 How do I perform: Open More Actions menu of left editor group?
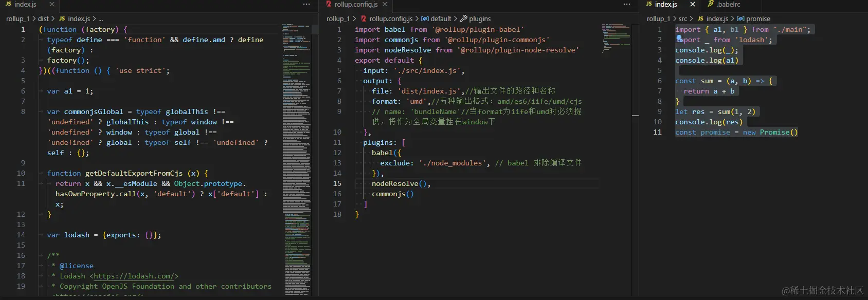pos(306,4)
